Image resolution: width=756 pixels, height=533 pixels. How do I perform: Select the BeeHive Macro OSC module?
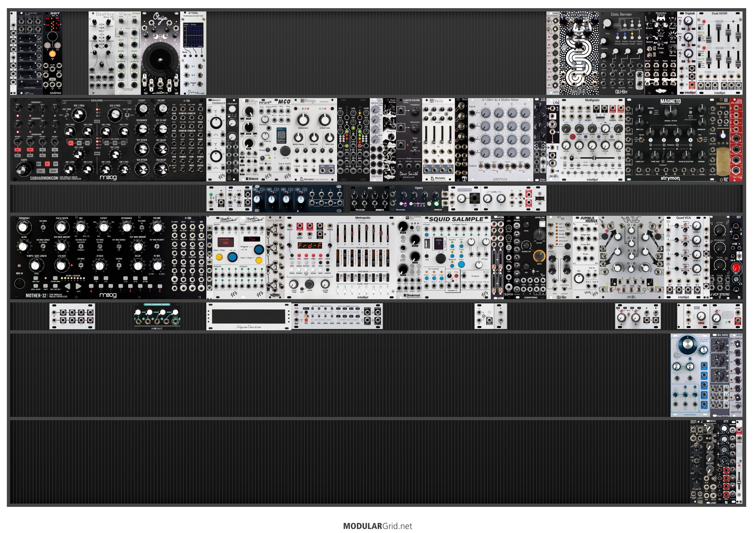pyautogui.click(x=102, y=53)
